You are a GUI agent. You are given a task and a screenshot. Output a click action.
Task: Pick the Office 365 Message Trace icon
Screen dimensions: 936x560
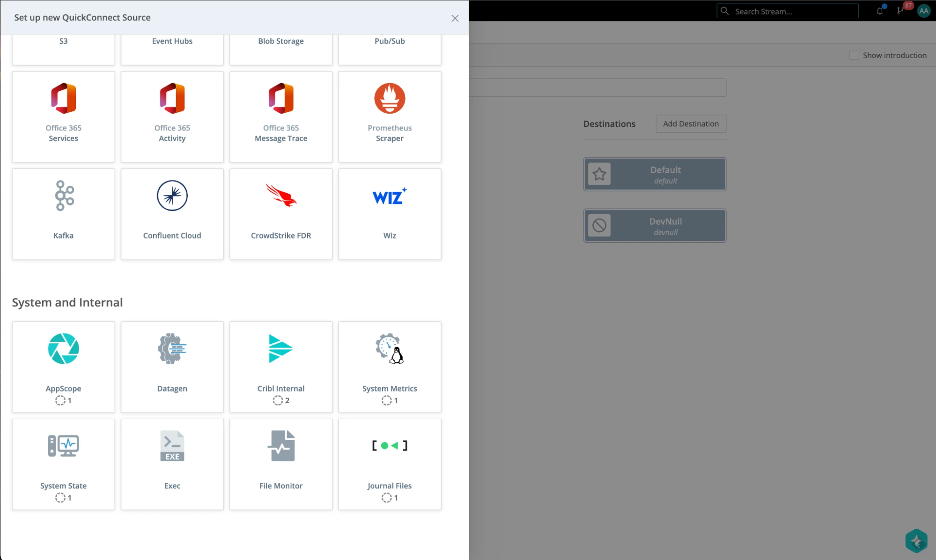(x=281, y=98)
